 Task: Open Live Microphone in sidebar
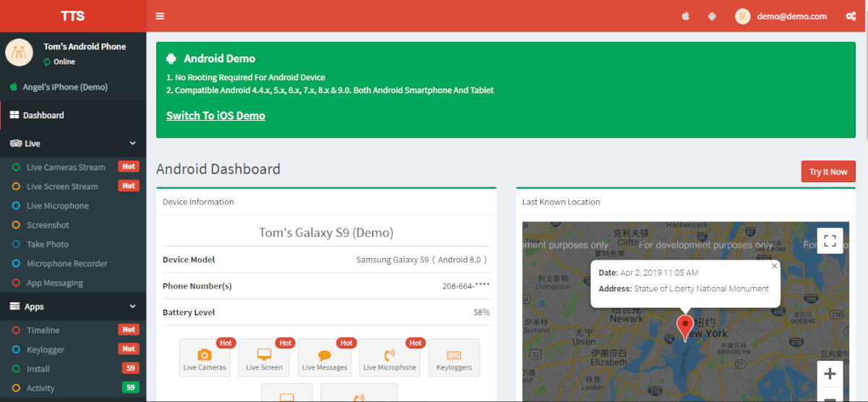tap(73, 206)
